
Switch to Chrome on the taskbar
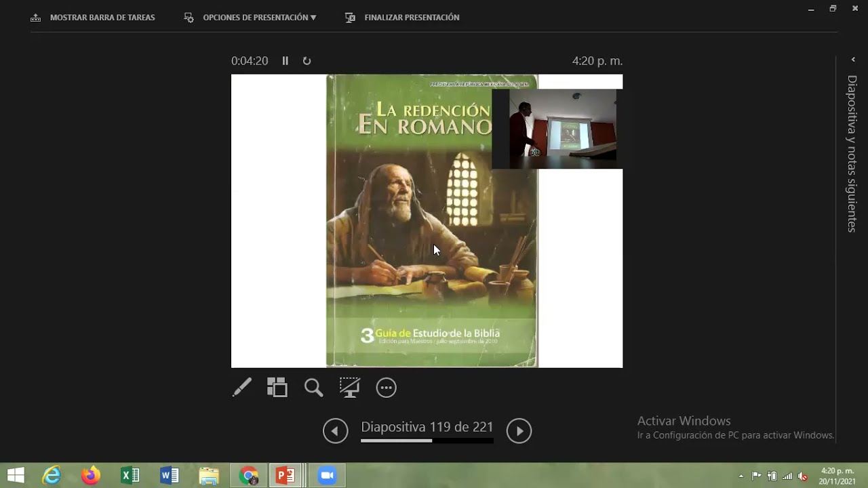point(249,476)
